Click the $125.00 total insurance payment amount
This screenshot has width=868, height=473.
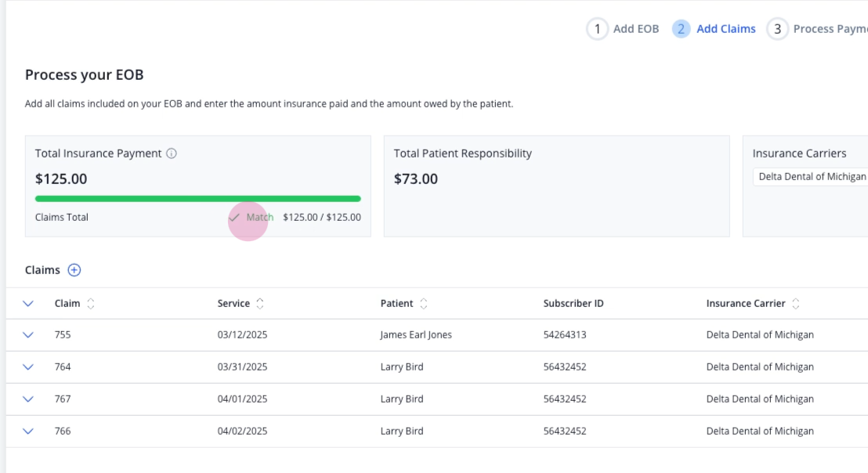coord(61,179)
